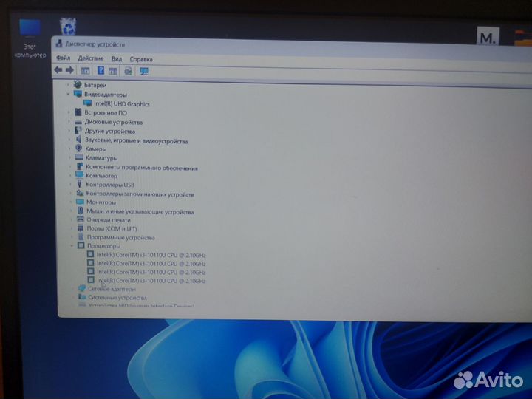
Task: Expand the Мониторы node arrow
Action: pos(71,202)
